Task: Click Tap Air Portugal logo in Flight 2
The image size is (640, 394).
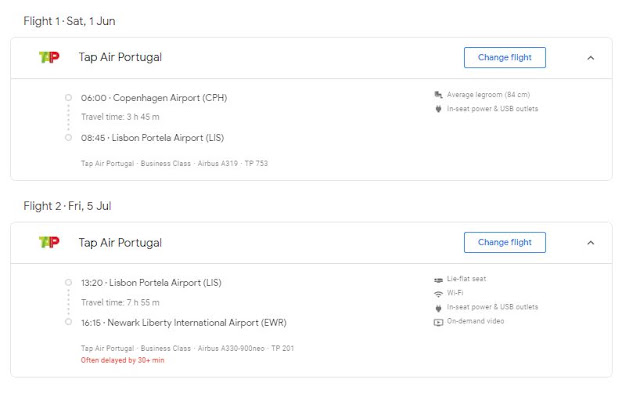Action: point(49,242)
